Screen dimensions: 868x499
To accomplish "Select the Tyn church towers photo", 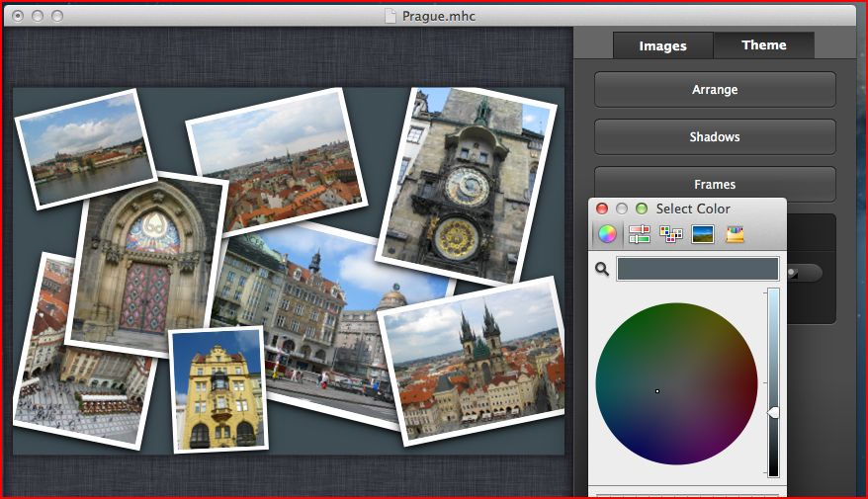I will (x=474, y=361).
